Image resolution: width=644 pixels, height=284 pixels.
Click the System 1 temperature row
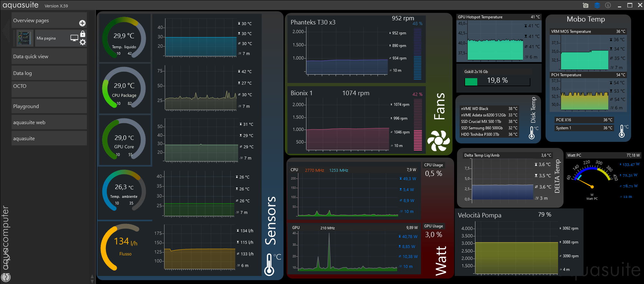[584, 128]
